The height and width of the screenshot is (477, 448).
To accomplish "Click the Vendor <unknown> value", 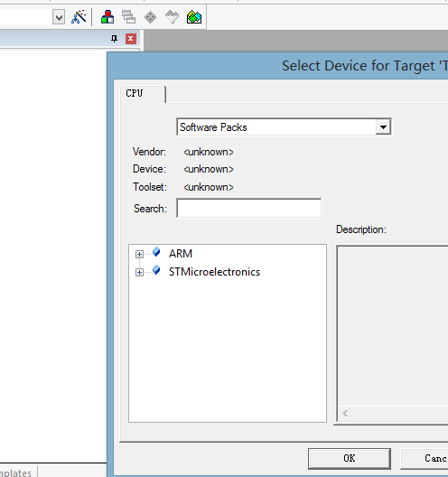I will pos(209,152).
